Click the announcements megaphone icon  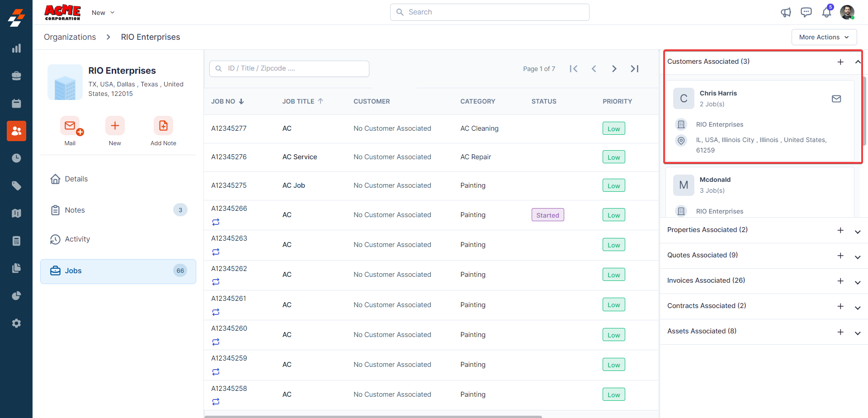pos(786,12)
